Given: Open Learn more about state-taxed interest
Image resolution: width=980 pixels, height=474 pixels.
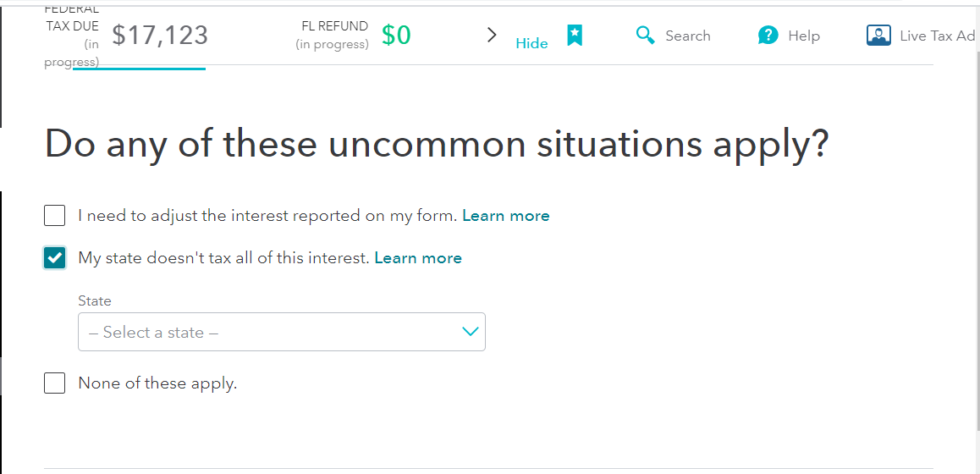Looking at the screenshot, I should click(x=418, y=257).
